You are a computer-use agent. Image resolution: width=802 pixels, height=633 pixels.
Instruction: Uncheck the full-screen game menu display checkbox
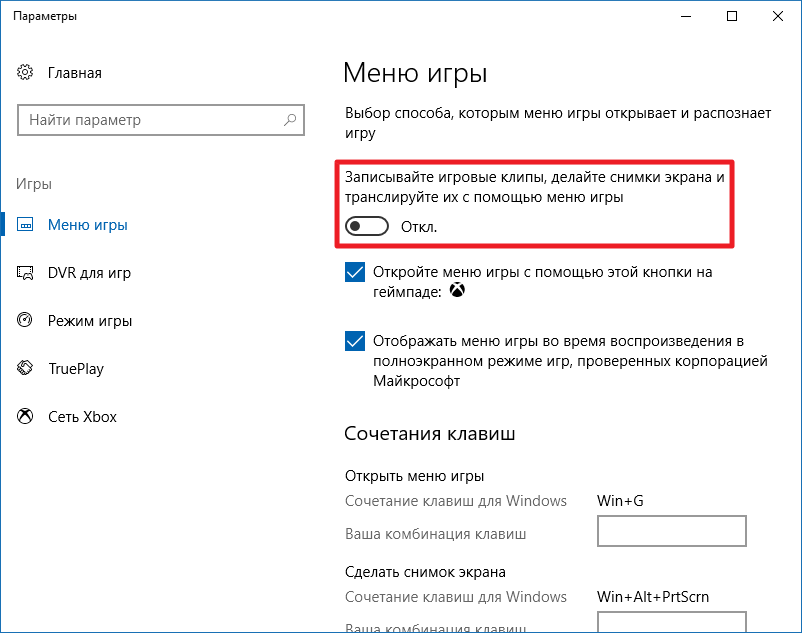point(355,341)
